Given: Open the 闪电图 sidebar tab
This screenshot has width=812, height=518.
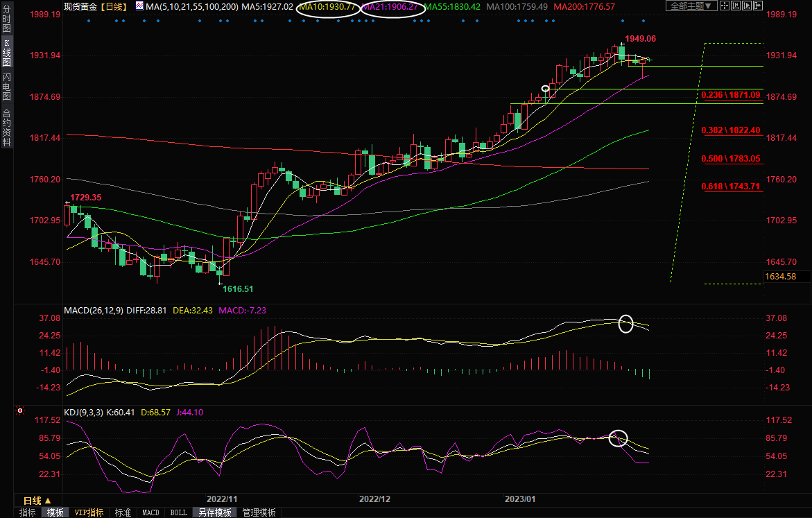Looking at the screenshot, I should [x=7, y=87].
